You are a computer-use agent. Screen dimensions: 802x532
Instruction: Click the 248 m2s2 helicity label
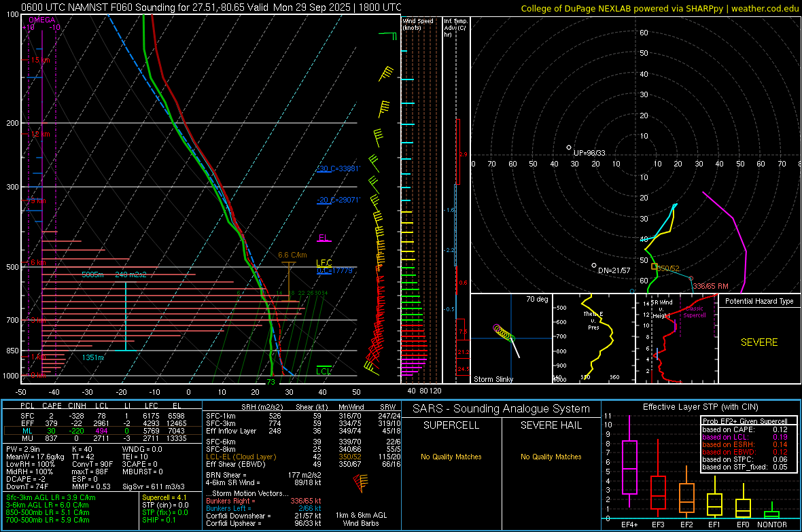point(131,274)
